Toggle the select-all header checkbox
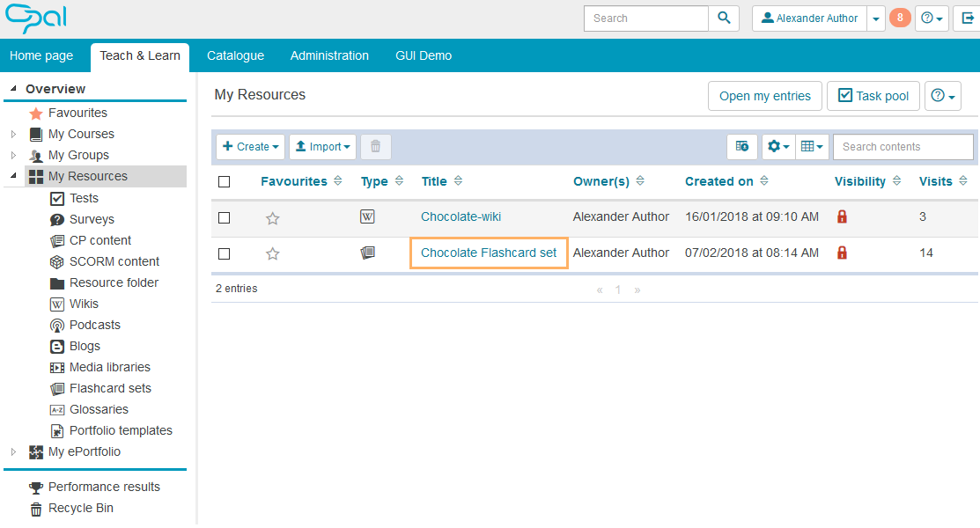Image resolution: width=980 pixels, height=528 pixels. 224,181
